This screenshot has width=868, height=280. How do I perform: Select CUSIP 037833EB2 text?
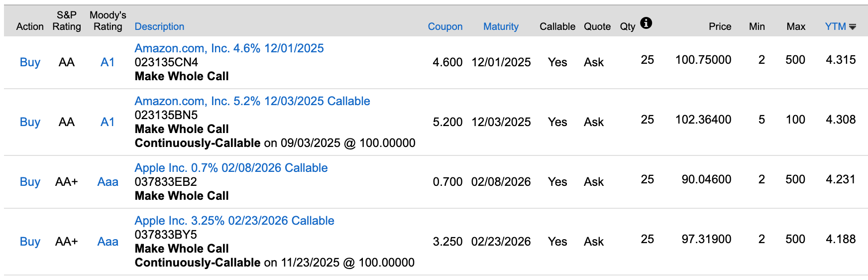[x=166, y=182]
